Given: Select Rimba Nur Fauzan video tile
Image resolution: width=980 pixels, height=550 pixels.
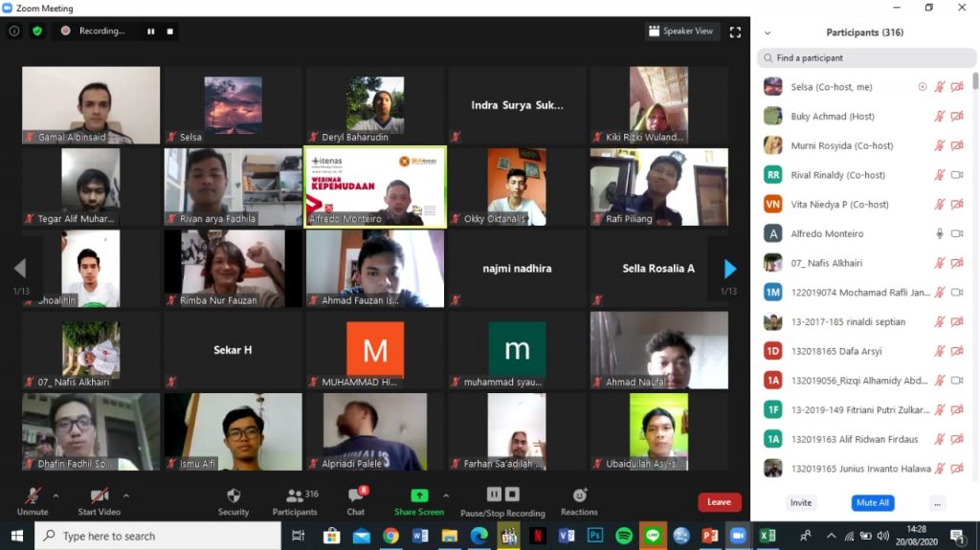Looking at the screenshot, I should click(x=234, y=269).
